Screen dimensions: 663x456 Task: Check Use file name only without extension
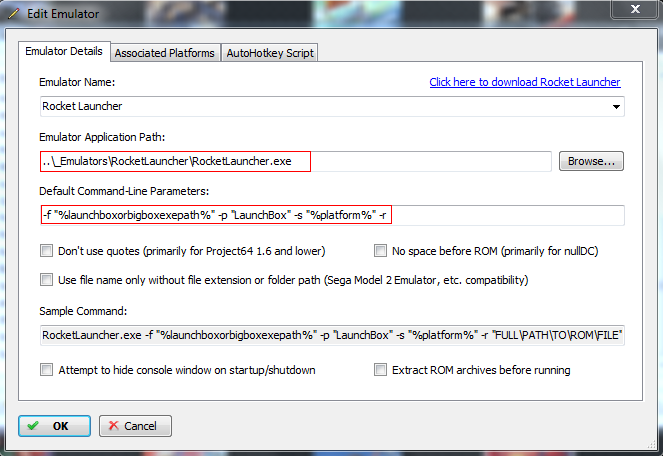tap(47, 280)
